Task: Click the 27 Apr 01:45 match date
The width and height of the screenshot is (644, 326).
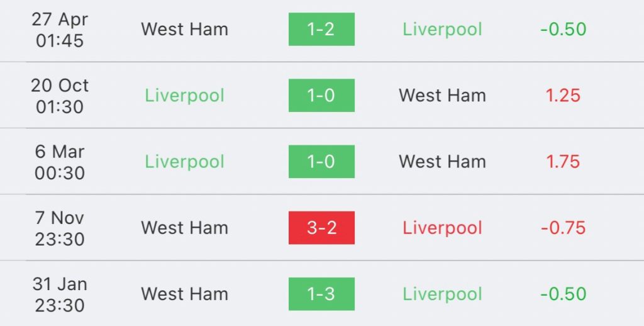Action: tap(60, 30)
